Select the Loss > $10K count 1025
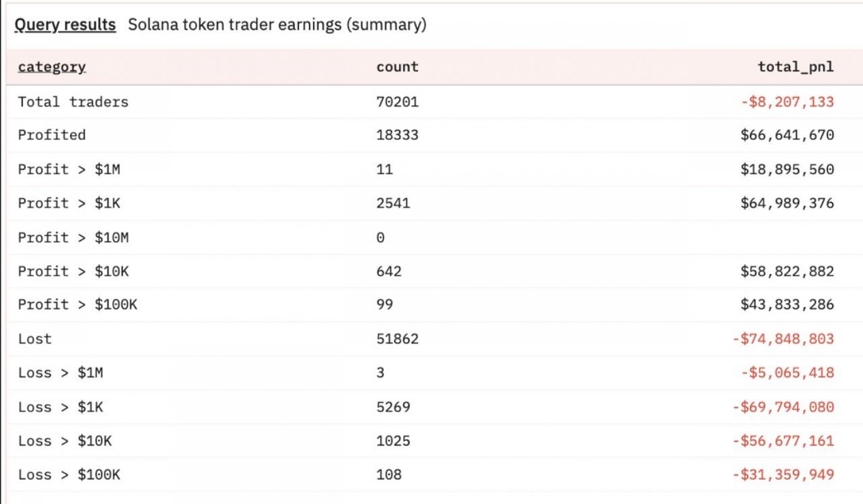Viewport: 863px width, 504px height. (393, 441)
